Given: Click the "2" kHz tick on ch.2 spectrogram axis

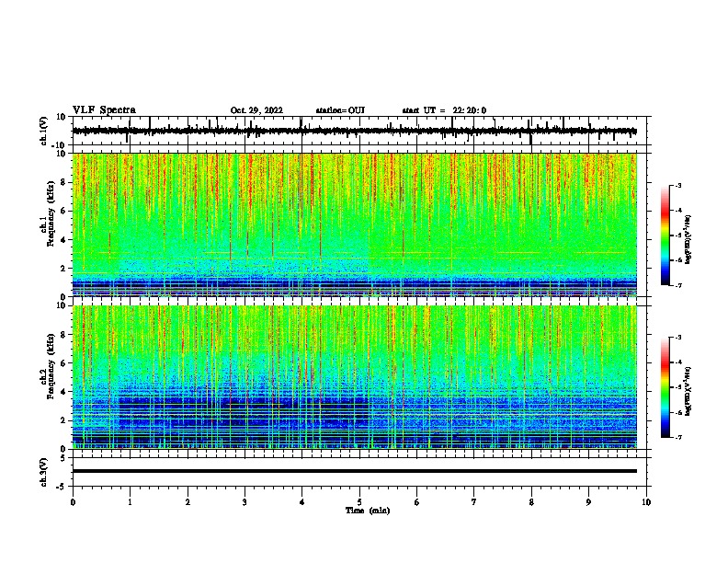Looking at the screenshot, I should [x=63, y=420].
